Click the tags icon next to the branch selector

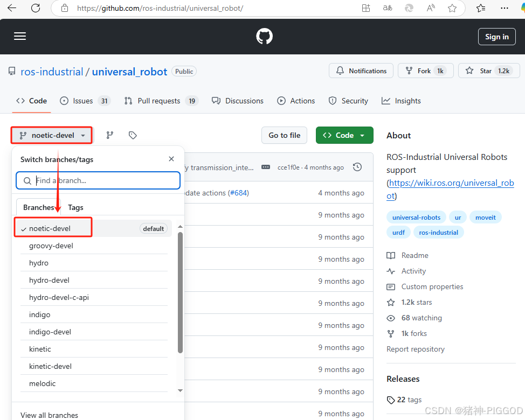(133, 135)
